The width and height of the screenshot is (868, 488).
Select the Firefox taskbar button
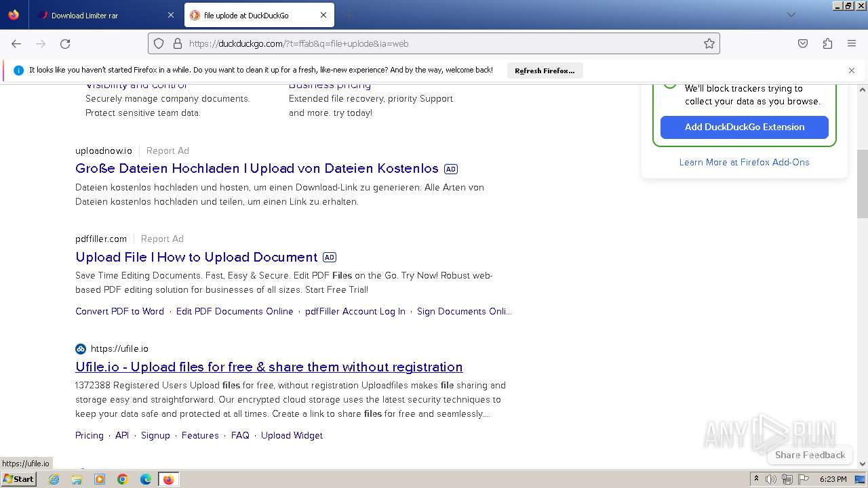pos(168,479)
